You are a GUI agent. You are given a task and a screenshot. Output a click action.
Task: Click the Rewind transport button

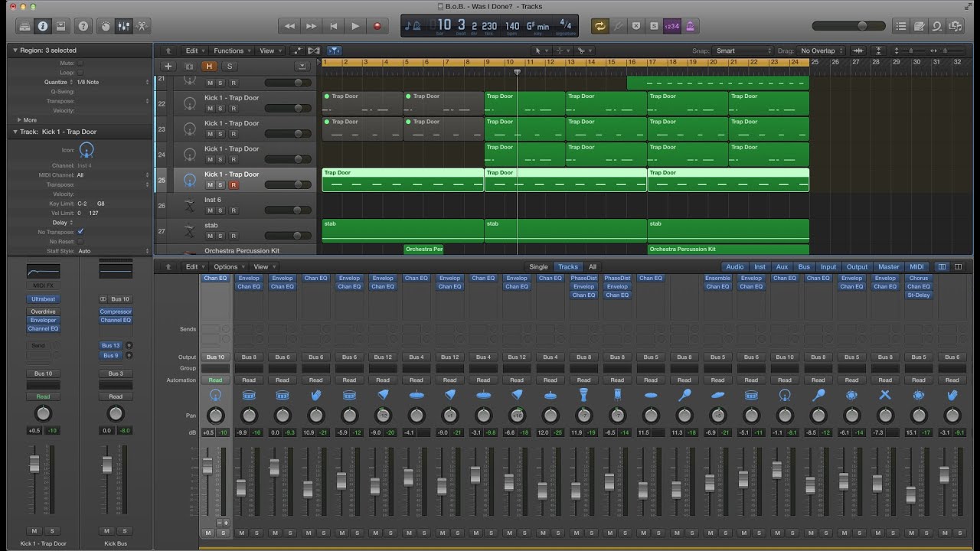(x=289, y=26)
